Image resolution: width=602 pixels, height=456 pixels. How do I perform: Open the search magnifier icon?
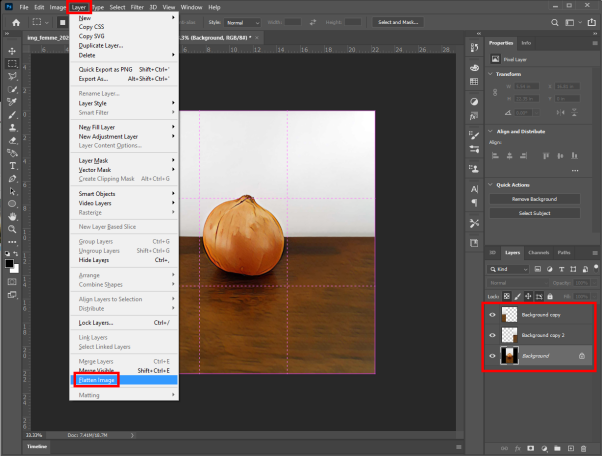(554, 23)
